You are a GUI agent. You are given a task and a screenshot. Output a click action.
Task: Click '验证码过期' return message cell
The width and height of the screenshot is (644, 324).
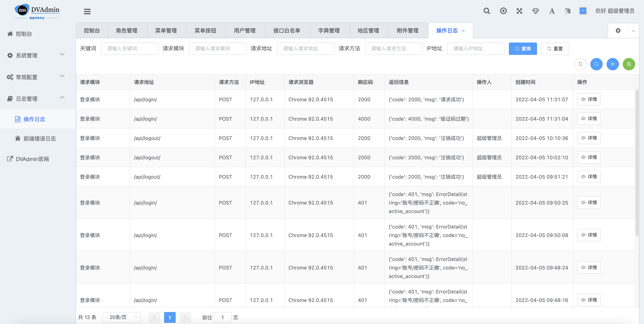pos(429,119)
